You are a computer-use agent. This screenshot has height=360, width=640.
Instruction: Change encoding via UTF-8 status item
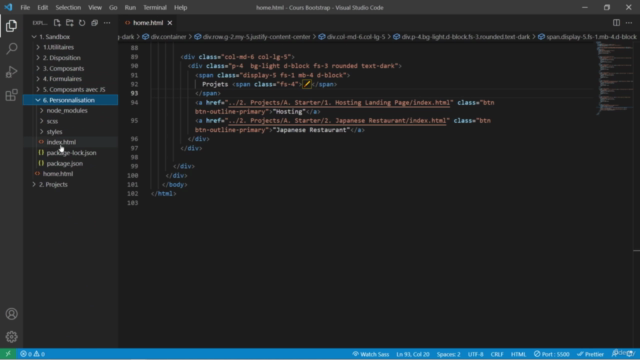click(x=476, y=354)
